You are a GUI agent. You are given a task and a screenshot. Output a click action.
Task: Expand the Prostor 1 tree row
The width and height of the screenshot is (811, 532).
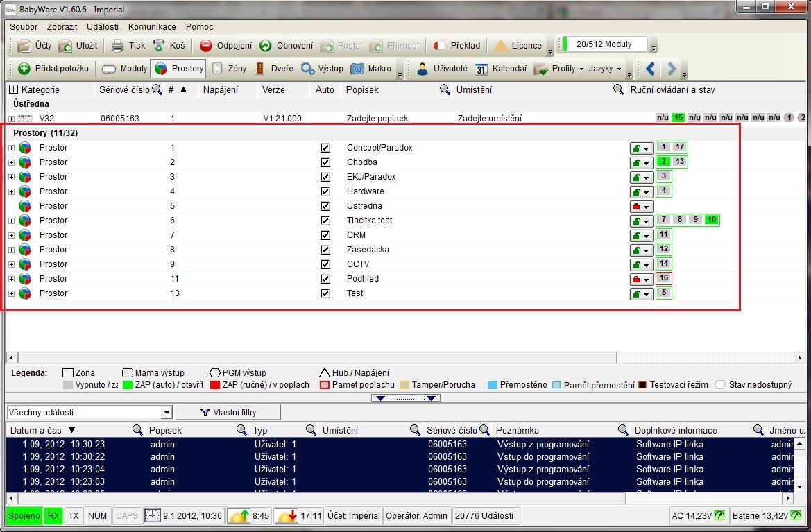click(12, 148)
